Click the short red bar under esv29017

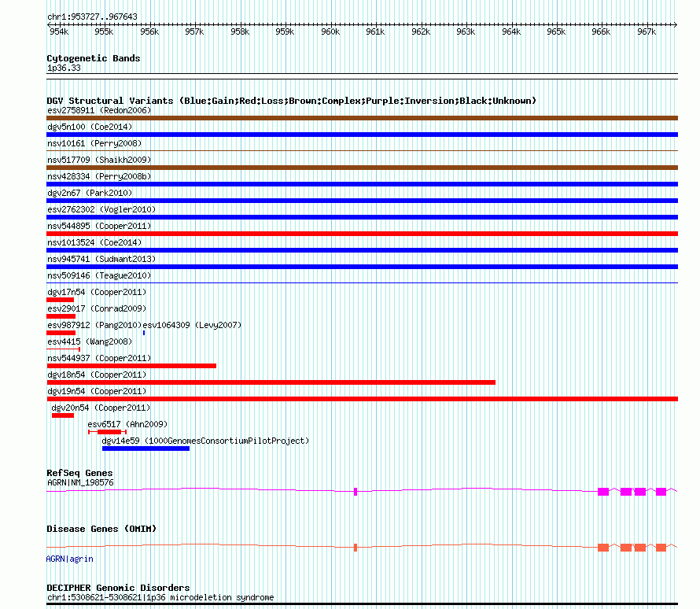(61, 316)
